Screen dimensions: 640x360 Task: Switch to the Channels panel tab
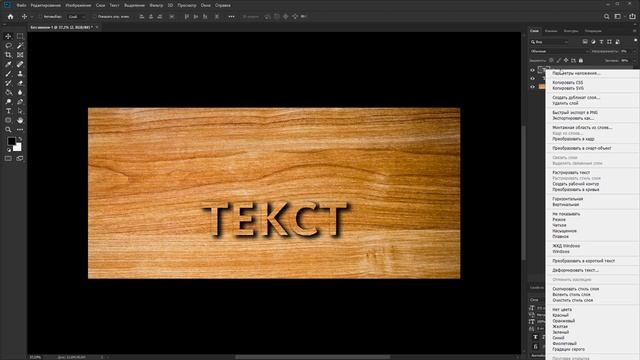point(551,31)
